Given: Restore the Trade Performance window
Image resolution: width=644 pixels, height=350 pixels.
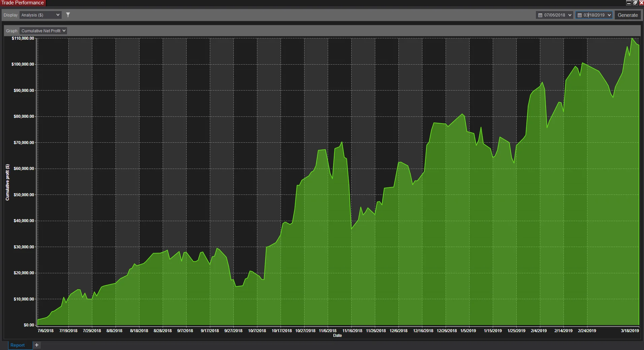Looking at the screenshot, I should click(x=635, y=3).
